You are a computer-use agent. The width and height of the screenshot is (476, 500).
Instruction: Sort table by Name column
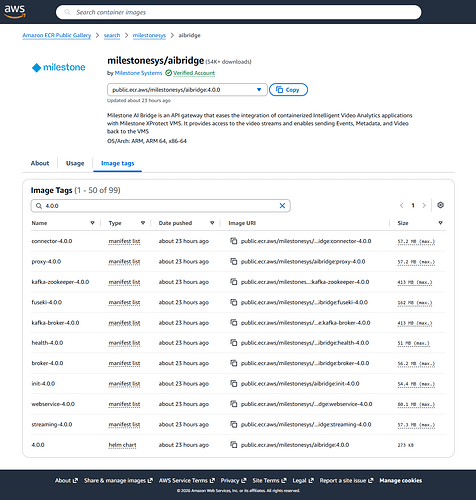pos(92,223)
